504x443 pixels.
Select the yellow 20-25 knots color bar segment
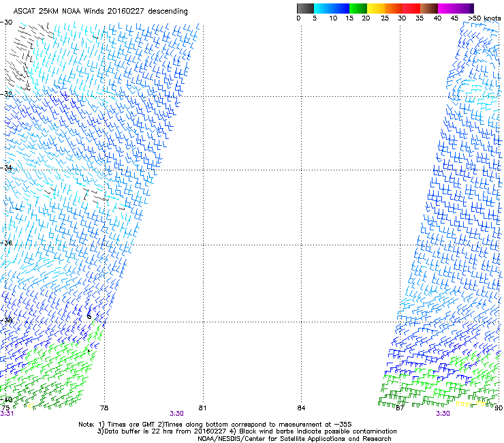pyautogui.click(x=376, y=8)
